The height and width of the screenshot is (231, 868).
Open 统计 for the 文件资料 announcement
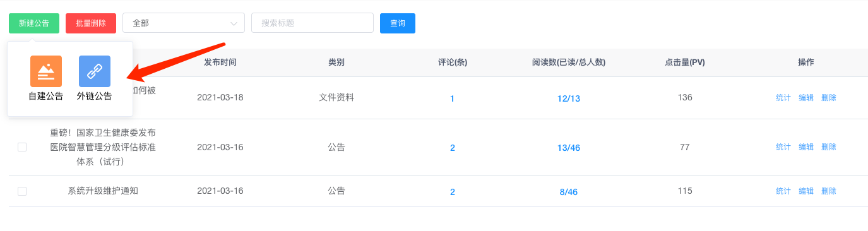783,98
